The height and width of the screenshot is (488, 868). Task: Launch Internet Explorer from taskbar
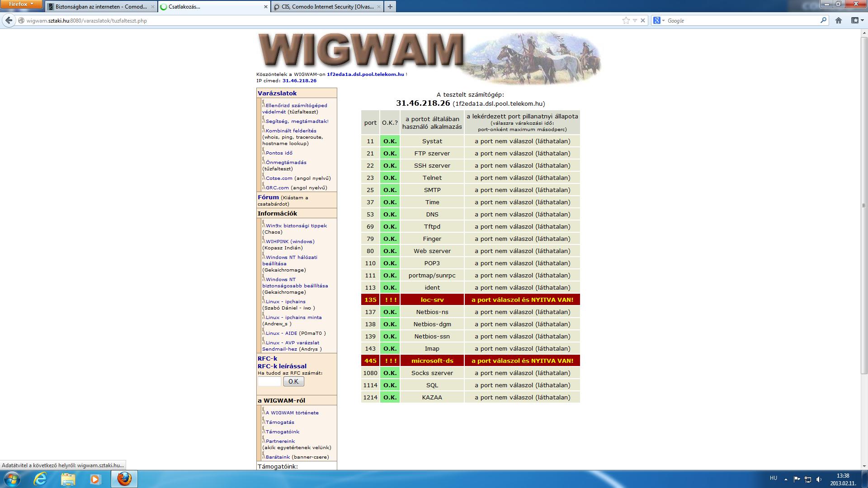click(41, 479)
